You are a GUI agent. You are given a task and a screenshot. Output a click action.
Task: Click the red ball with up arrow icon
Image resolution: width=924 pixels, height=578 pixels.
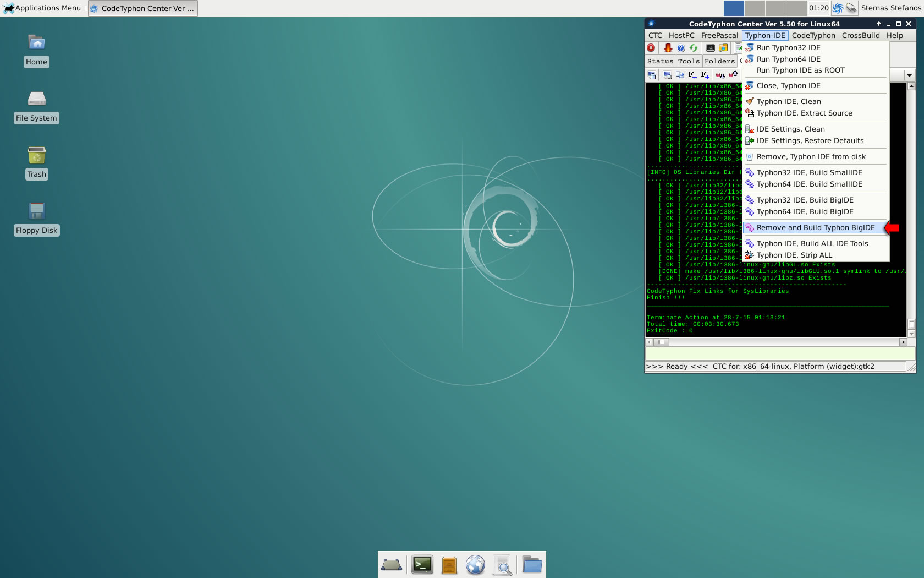[733, 75]
